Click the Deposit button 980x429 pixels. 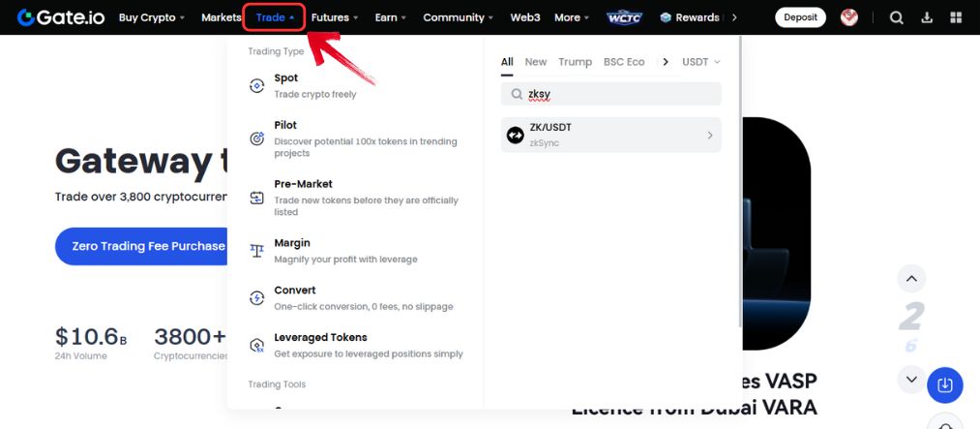pos(801,17)
